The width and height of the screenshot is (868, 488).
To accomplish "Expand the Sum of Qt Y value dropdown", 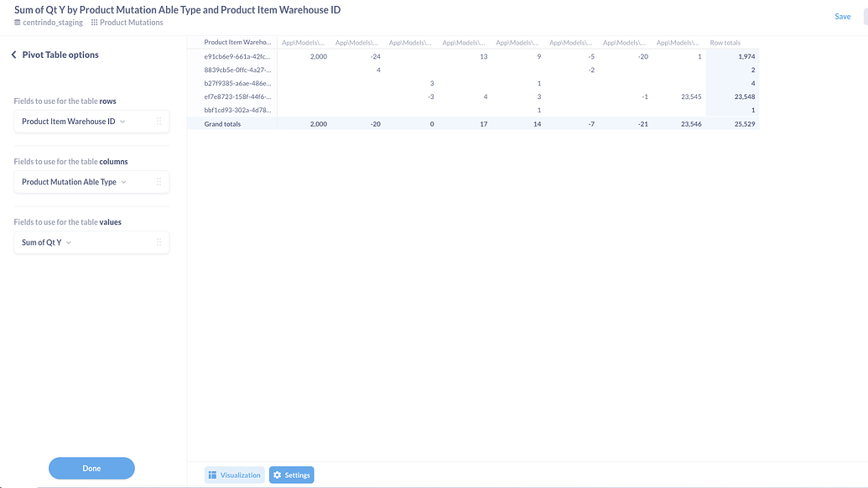I will pos(68,242).
